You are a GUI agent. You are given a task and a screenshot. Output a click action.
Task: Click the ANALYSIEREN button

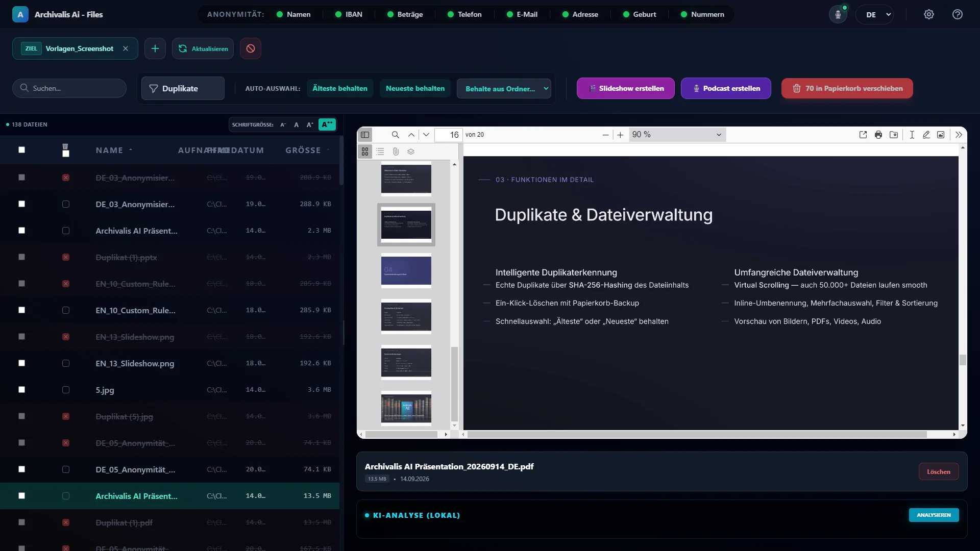tap(934, 515)
